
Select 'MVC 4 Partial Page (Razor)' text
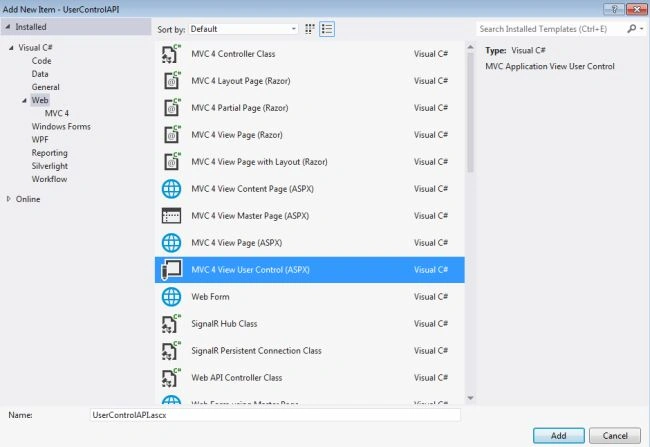click(x=240, y=108)
